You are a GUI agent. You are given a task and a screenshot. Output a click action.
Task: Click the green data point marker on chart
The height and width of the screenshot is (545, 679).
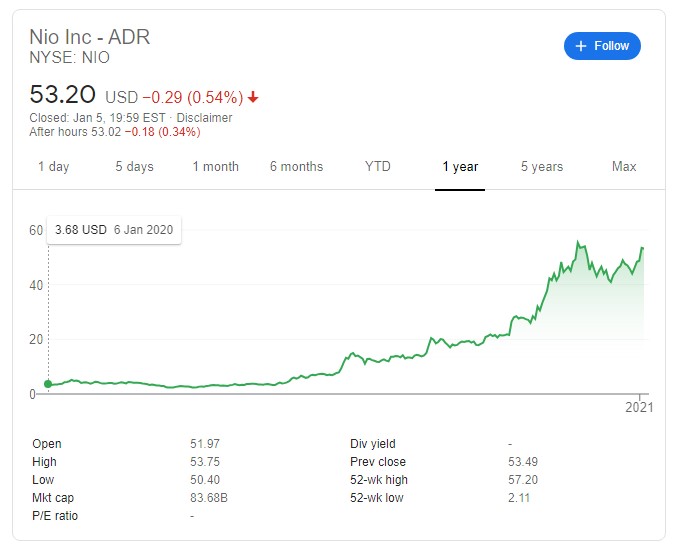[48, 384]
